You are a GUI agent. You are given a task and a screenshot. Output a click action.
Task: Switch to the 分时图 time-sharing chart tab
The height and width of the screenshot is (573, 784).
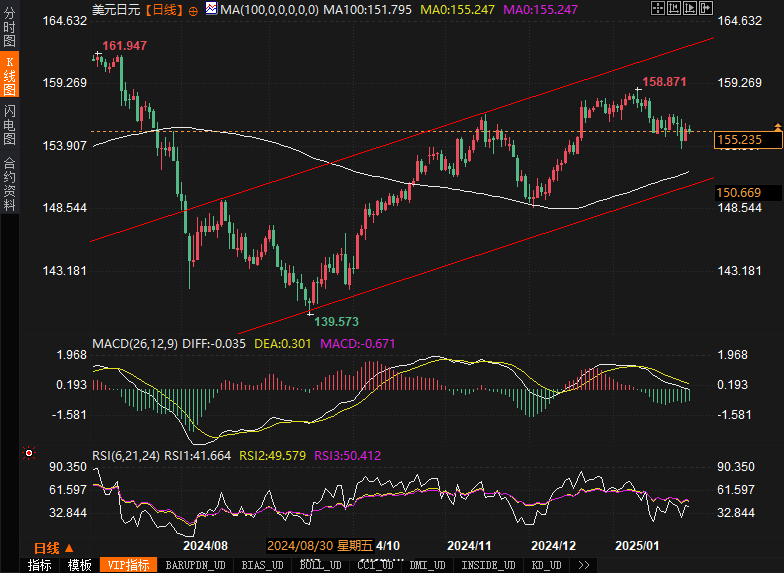(x=10, y=26)
